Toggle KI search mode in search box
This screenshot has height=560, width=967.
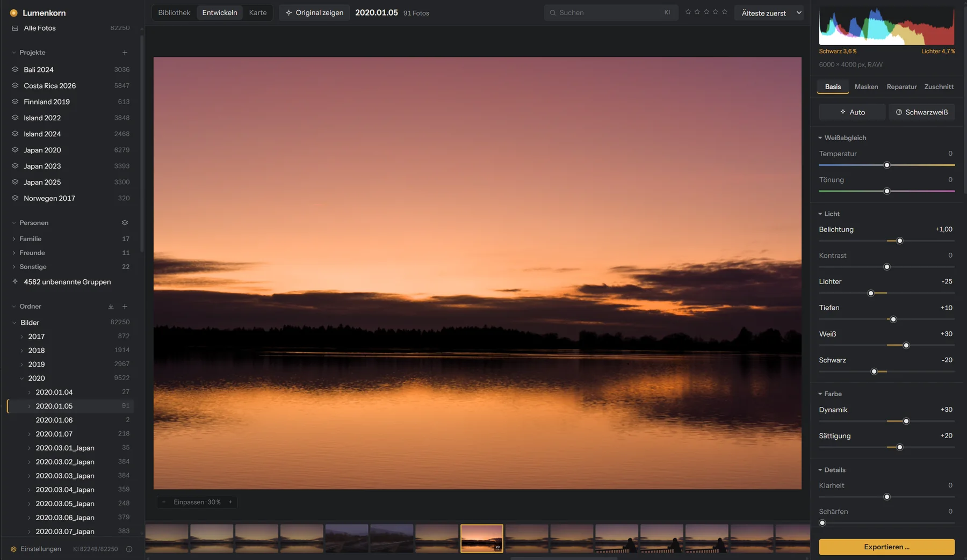click(667, 13)
